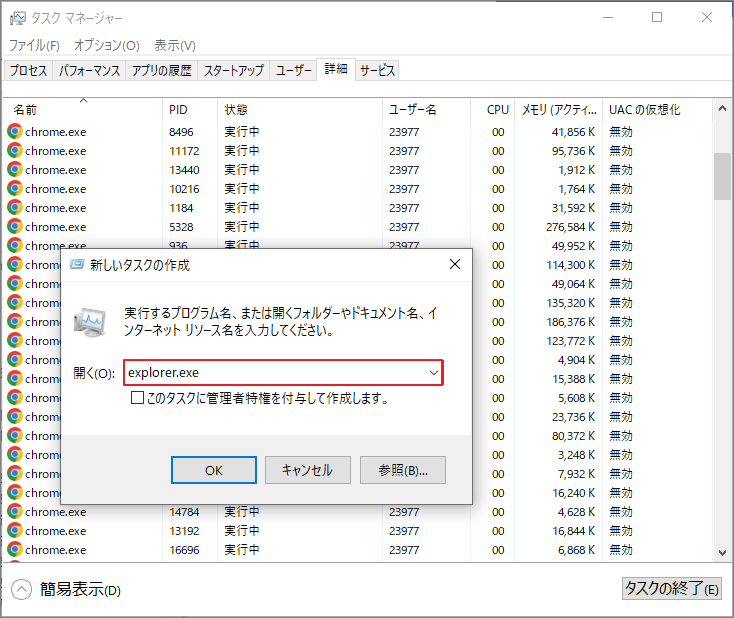Select the 41,856 K memory cell
The image size is (734, 618).
[x=573, y=132]
